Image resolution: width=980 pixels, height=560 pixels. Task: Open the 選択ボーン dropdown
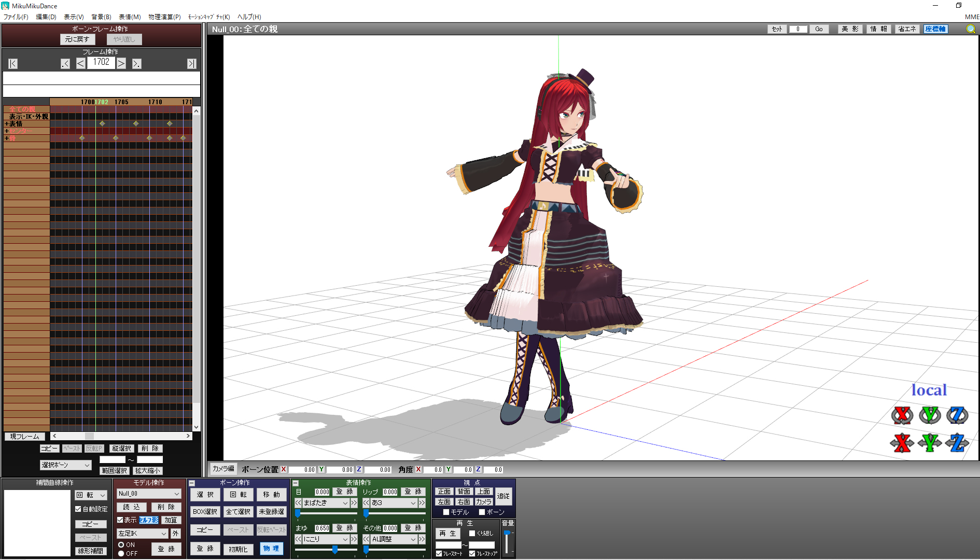pos(66,465)
